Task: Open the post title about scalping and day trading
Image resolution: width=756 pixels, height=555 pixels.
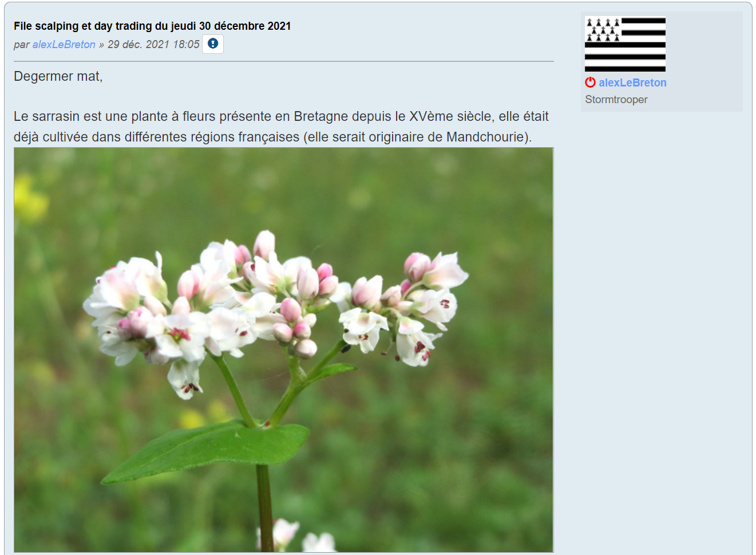Action: [152, 26]
